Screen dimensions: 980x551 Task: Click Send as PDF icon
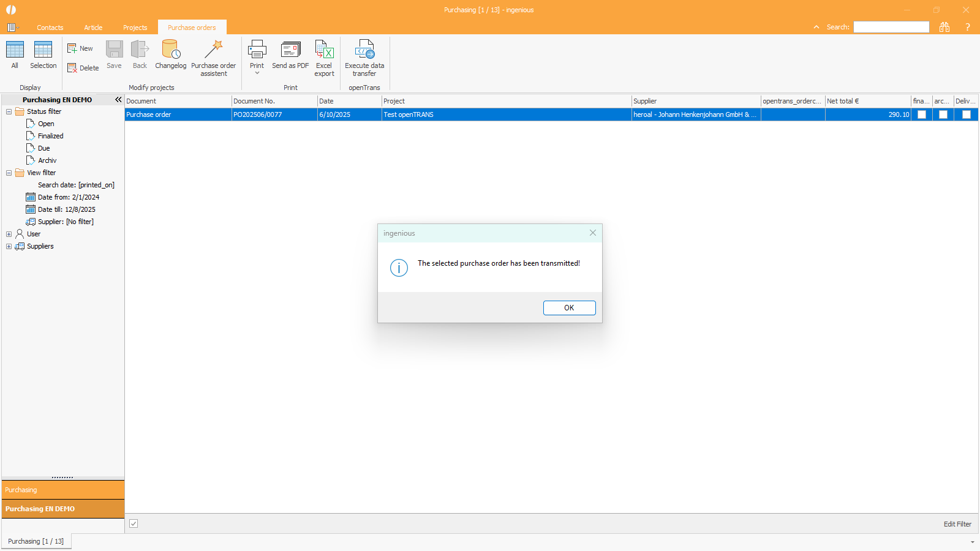click(x=290, y=50)
